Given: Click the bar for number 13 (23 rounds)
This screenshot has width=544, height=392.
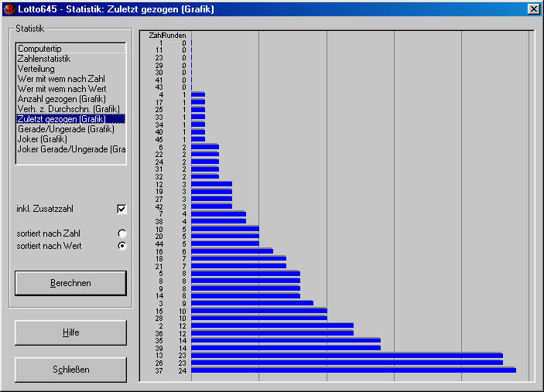Looking at the screenshot, I should pos(347,355).
